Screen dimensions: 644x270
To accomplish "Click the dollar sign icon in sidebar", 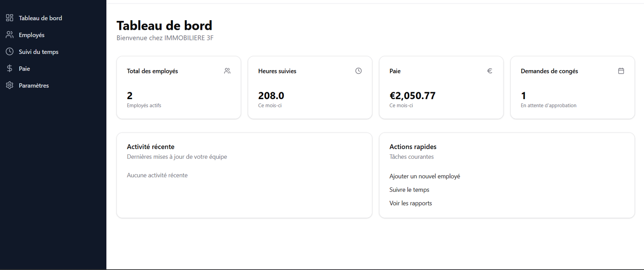I will pyautogui.click(x=10, y=69).
